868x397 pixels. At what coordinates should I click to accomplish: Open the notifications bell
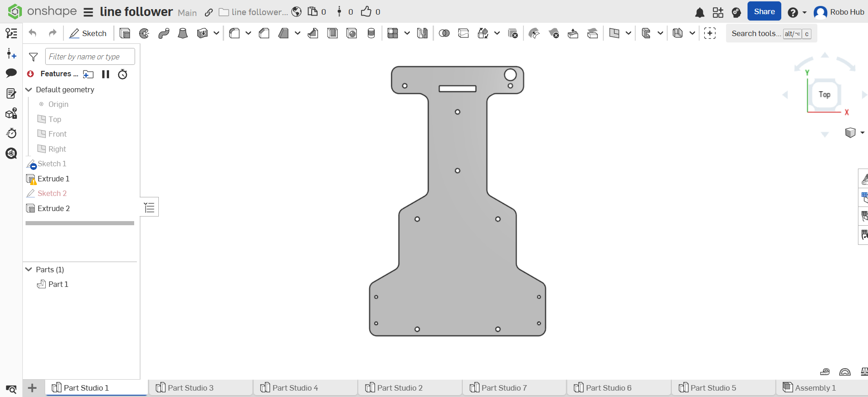pyautogui.click(x=699, y=12)
